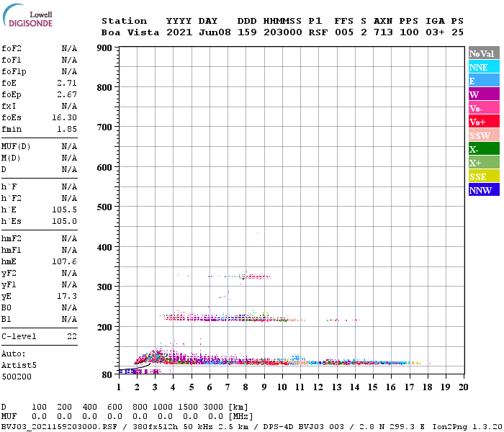Image resolution: width=504 pixels, height=432 pixels.
Task: Click the 20 MHz x-axis label
Action: coord(463,387)
